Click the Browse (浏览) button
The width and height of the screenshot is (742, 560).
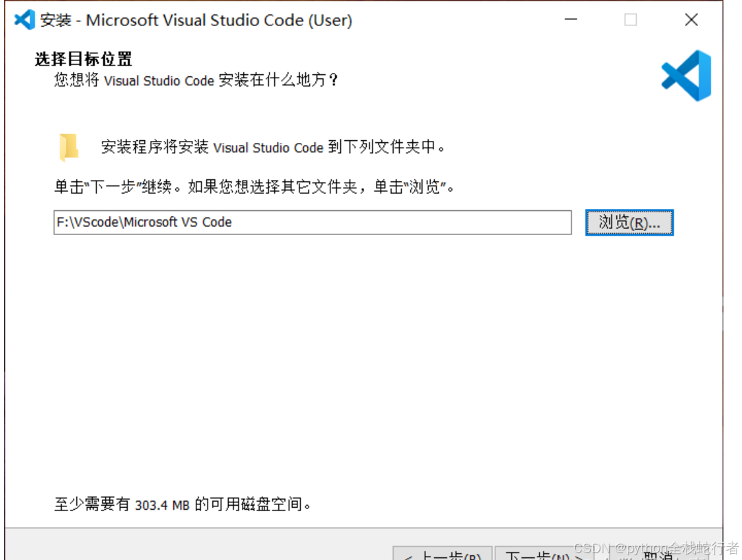pos(629,222)
